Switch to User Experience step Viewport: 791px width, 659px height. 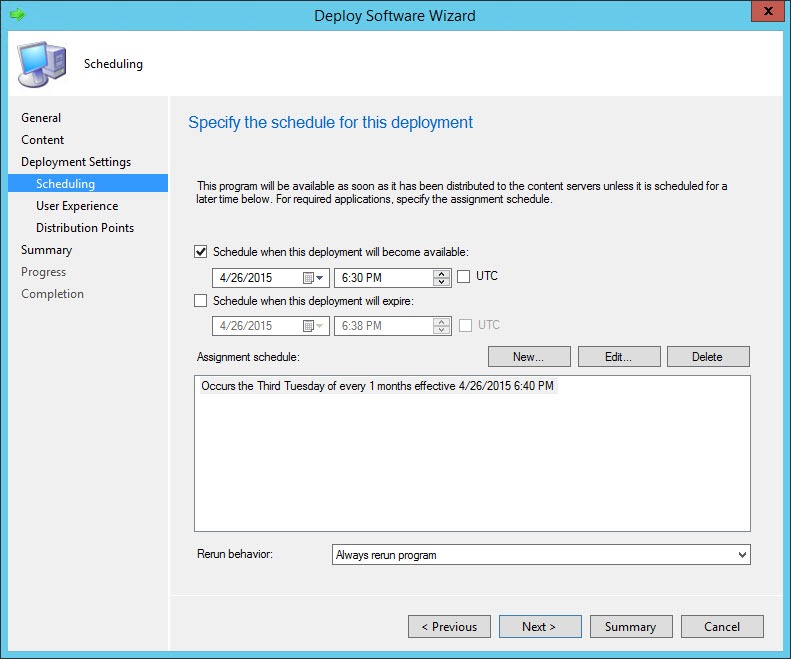pos(77,206)
